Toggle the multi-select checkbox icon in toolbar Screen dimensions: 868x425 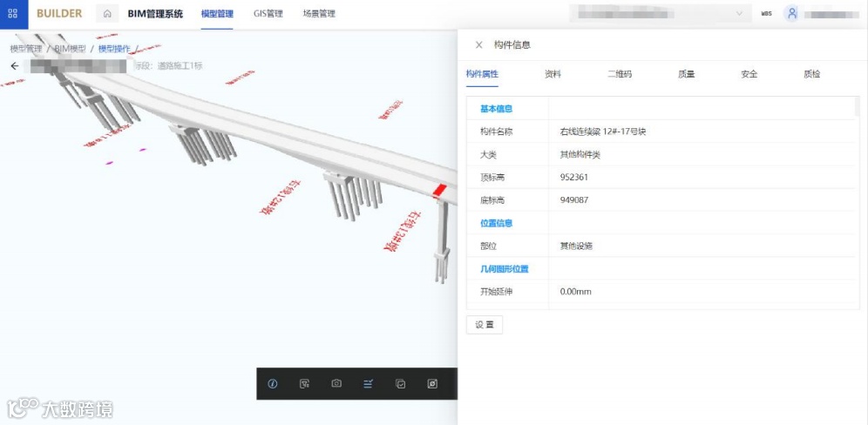click(400, 383)
